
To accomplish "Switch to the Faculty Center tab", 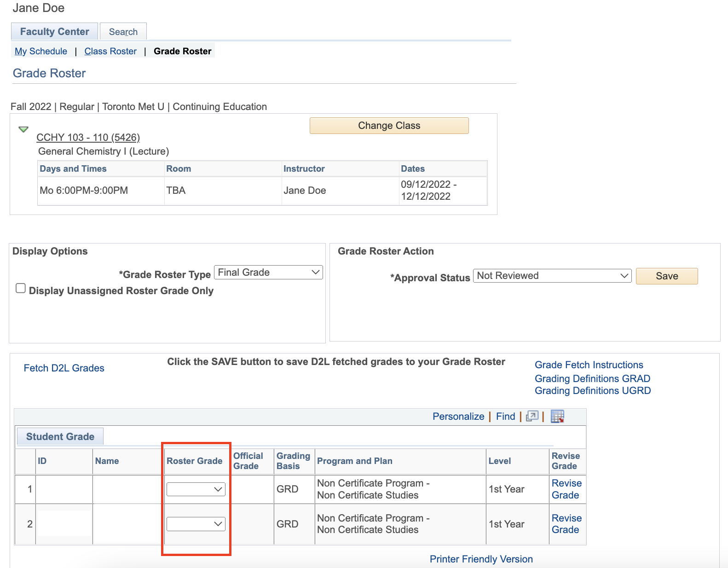I will coord(54,32).
